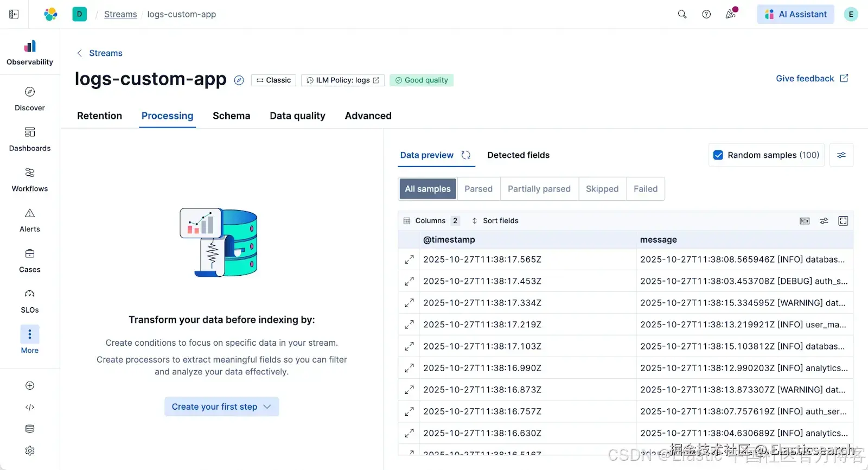Expand the first row with 11:38:17.565Z timestamp
Viewport: 868px width, 470px height.
click(x=410, y=259)
